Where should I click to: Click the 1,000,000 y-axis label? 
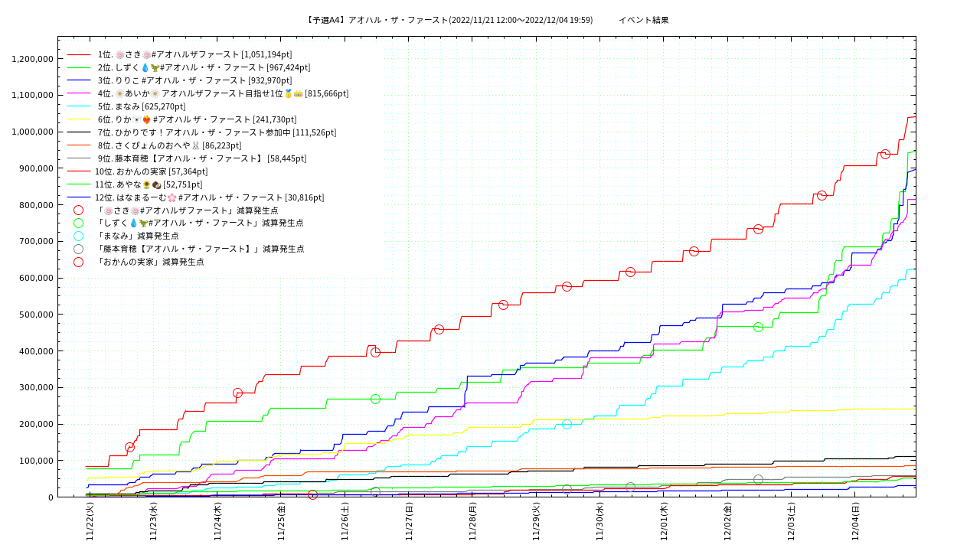32,132
